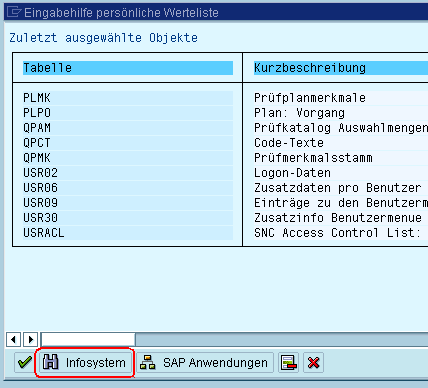Viewport: 428px width, 388px height.
Task: Cancel dialog with the red X icon
Action: click(x=313, y=363)
